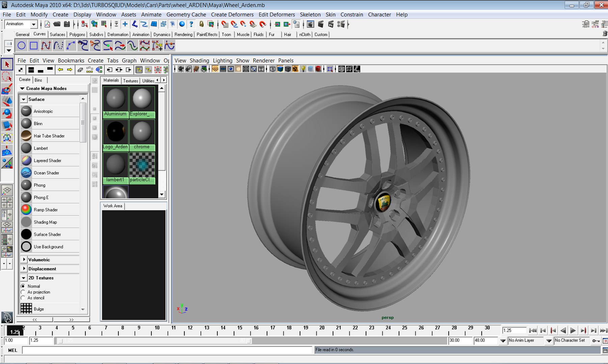This screenshot has height=364, width=608.
Task: Click the MEL command input field
Action: pos(167,350)
